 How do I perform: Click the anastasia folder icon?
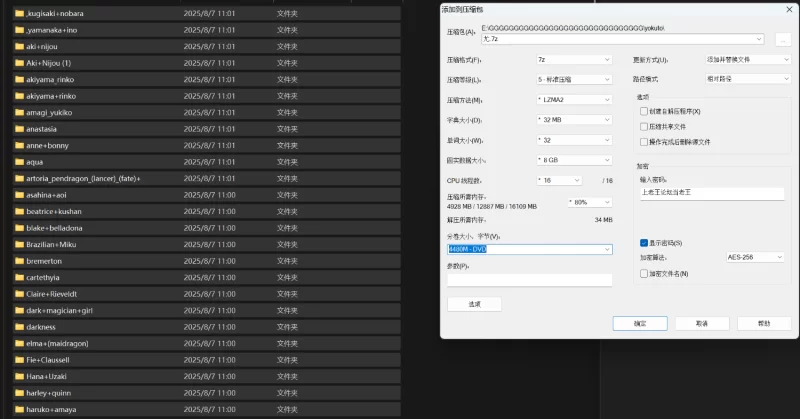(x=19, y=129)
